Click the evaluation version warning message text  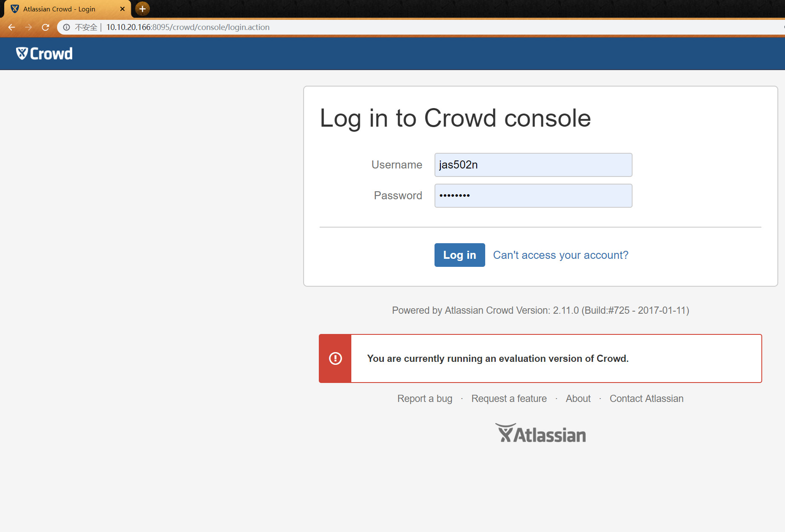pos(498,358)
